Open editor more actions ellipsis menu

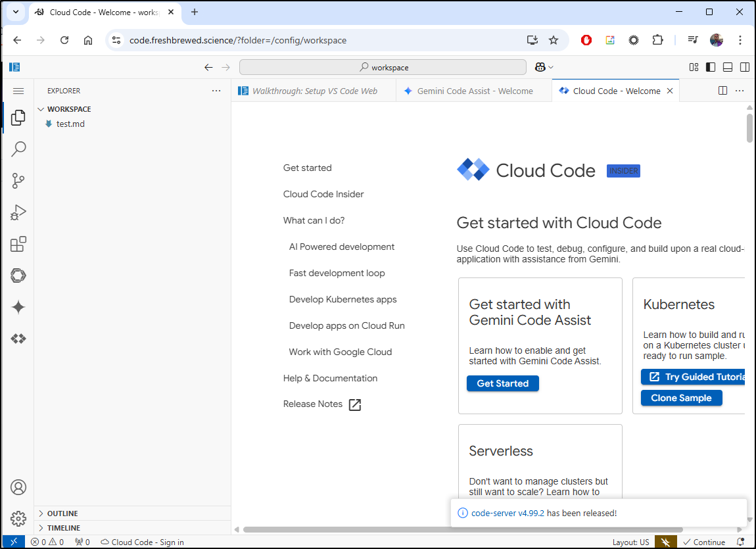740,91
